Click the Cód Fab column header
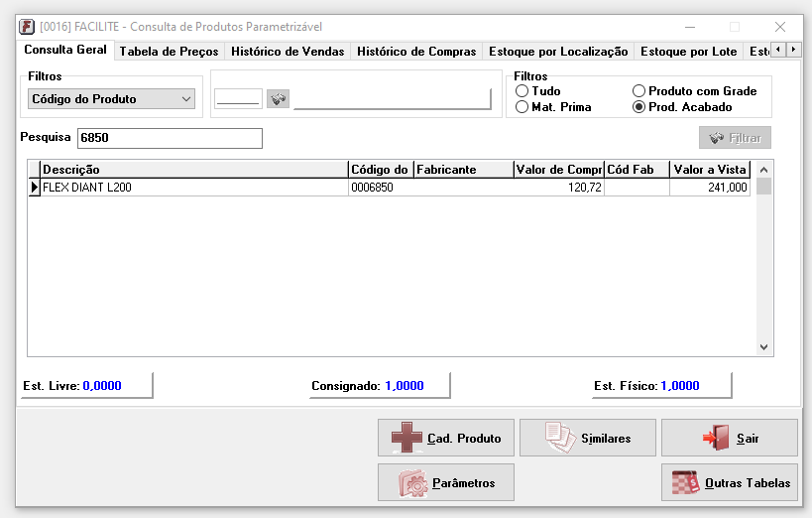The height and width of the screenshot is (518, 812). coord(637,170)
